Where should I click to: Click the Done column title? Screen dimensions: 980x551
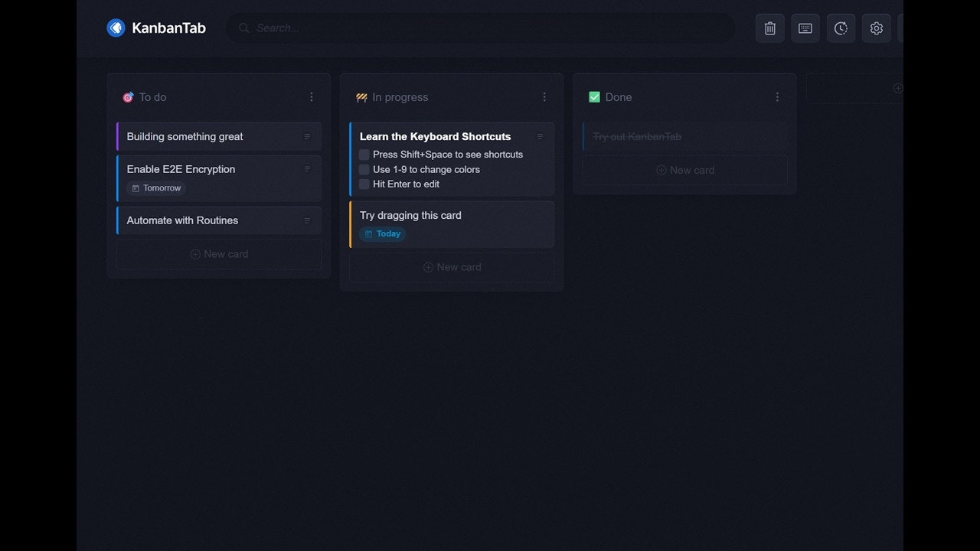pyautogui.click(x=619, y=97)
